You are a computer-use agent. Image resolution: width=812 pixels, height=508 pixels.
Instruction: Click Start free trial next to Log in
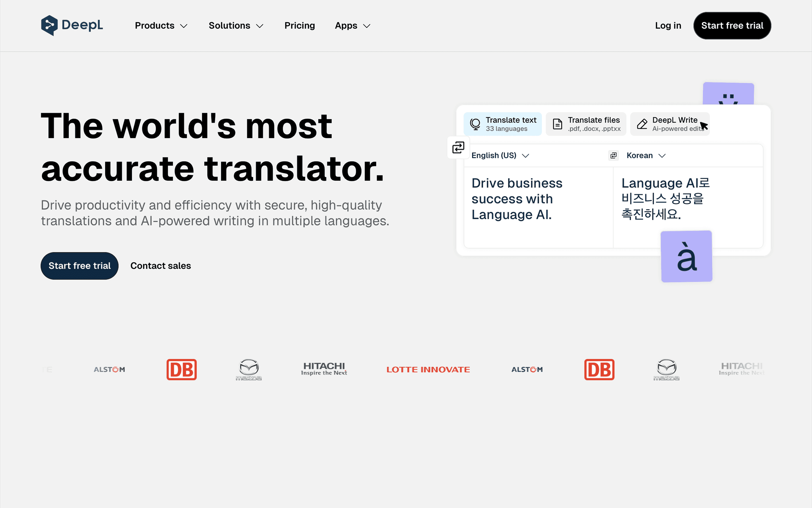[x=732, y=25]
